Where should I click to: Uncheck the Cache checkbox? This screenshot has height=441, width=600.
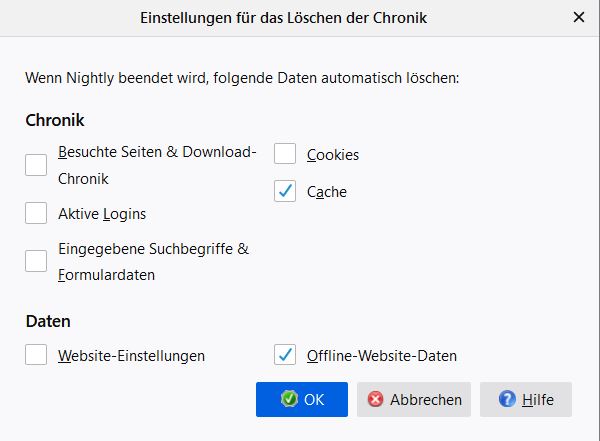[286, 191]
